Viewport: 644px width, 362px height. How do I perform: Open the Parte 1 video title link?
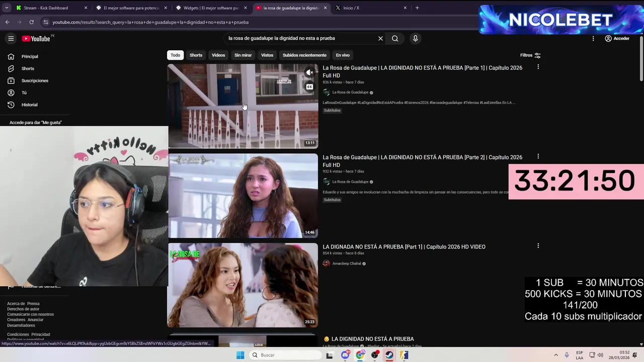(x=422, y=71)
